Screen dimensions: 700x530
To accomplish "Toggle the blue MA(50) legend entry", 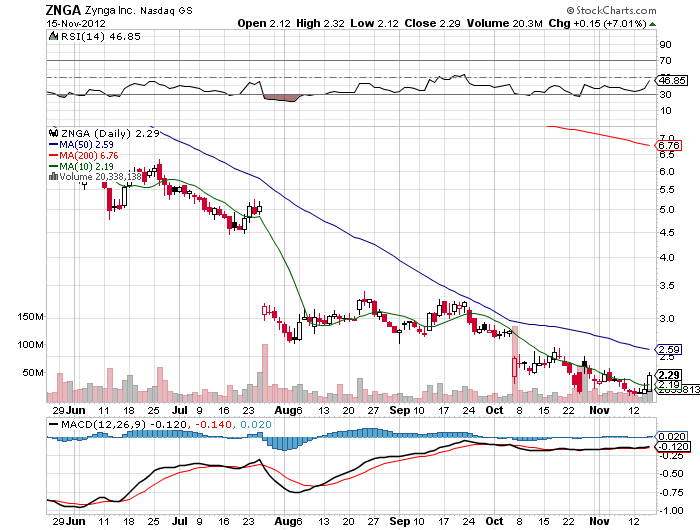I will (80, 144).
